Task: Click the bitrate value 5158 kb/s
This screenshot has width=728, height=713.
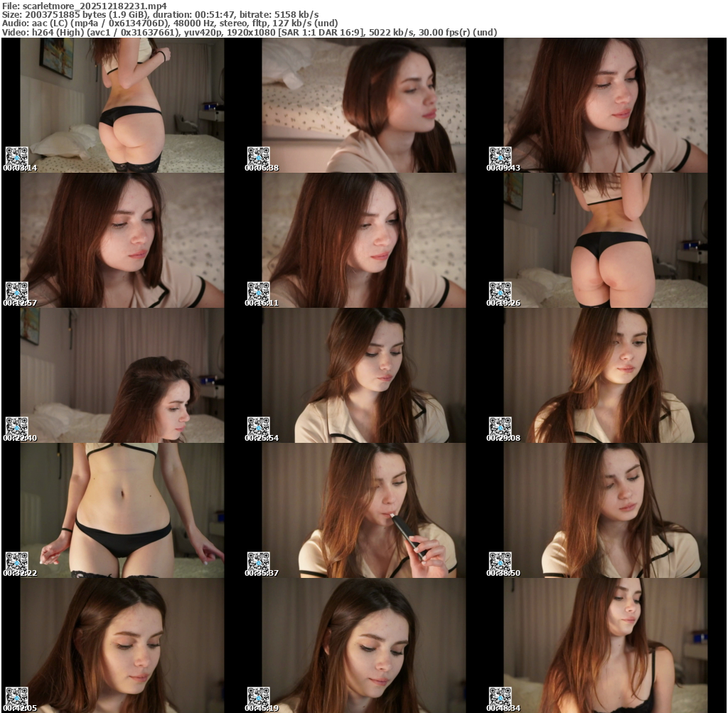Action: coord(296,15)
